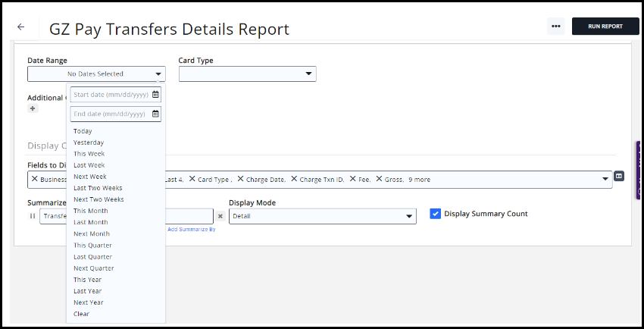
Task: Delete the summarize-by entry with x icon
Action: (x=220, y=216)
